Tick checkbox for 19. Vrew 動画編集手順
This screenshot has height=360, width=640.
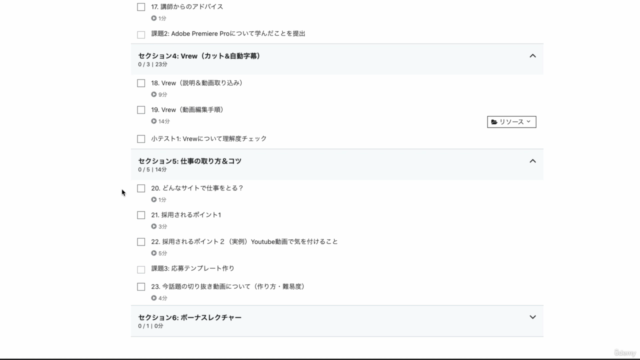141,110
